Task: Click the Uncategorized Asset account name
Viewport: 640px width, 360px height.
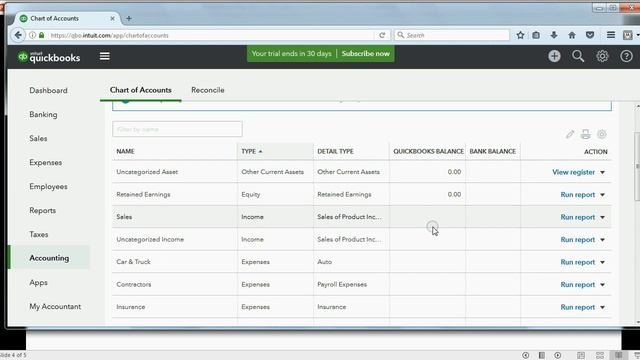Action: point(147,172)
